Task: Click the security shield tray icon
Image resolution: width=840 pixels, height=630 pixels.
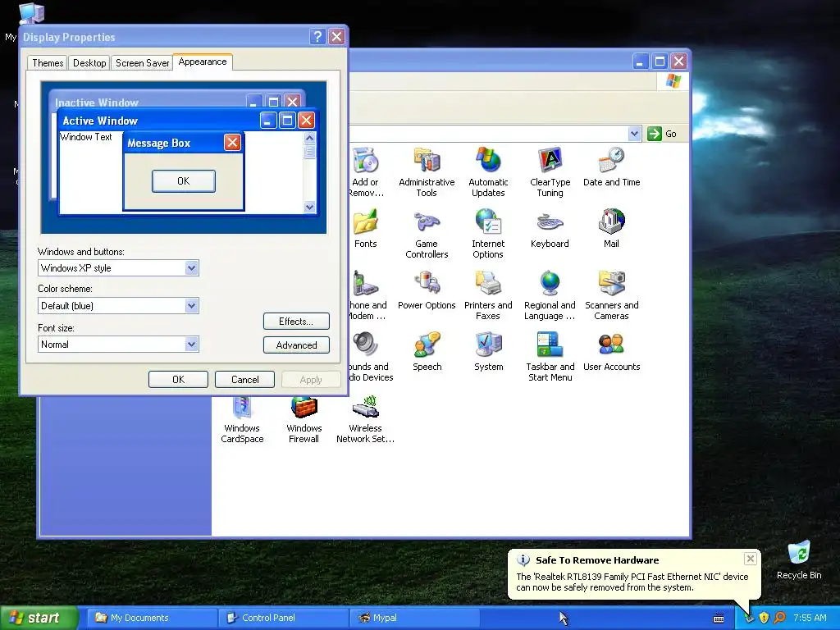Action: [764, 618]
